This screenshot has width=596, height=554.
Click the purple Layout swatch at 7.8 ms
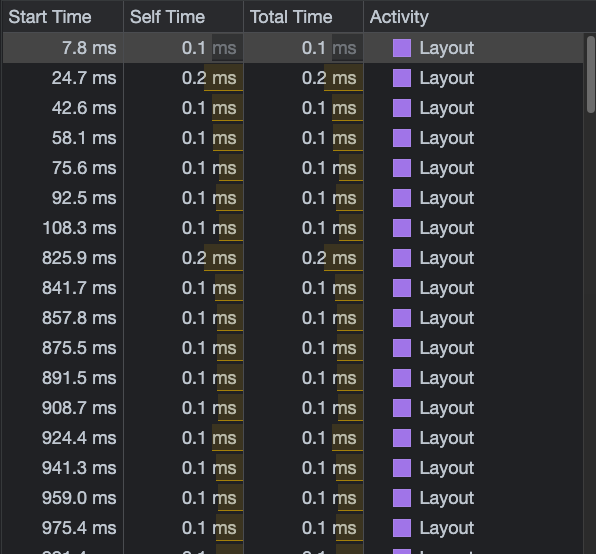(x=402, y=48)
